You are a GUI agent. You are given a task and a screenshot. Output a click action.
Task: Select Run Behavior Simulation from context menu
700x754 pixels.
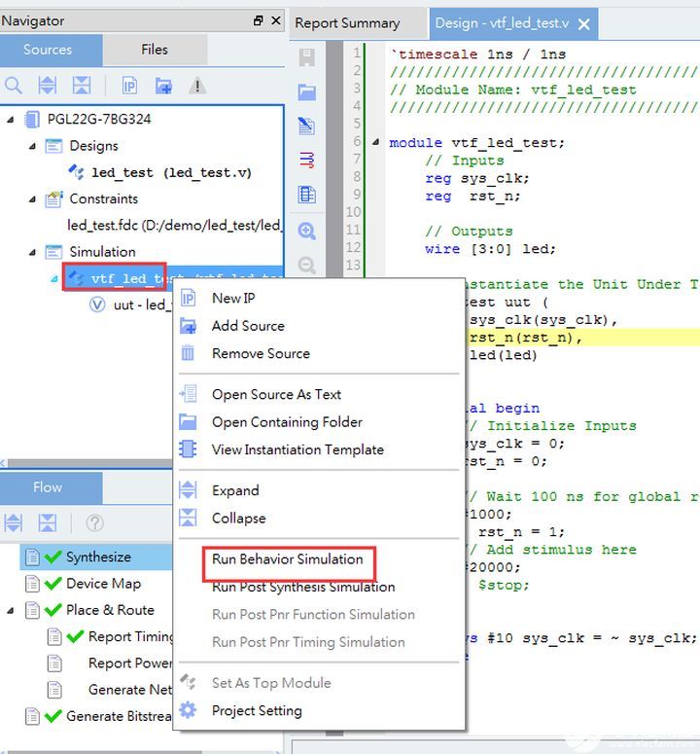tap(288, 559)
